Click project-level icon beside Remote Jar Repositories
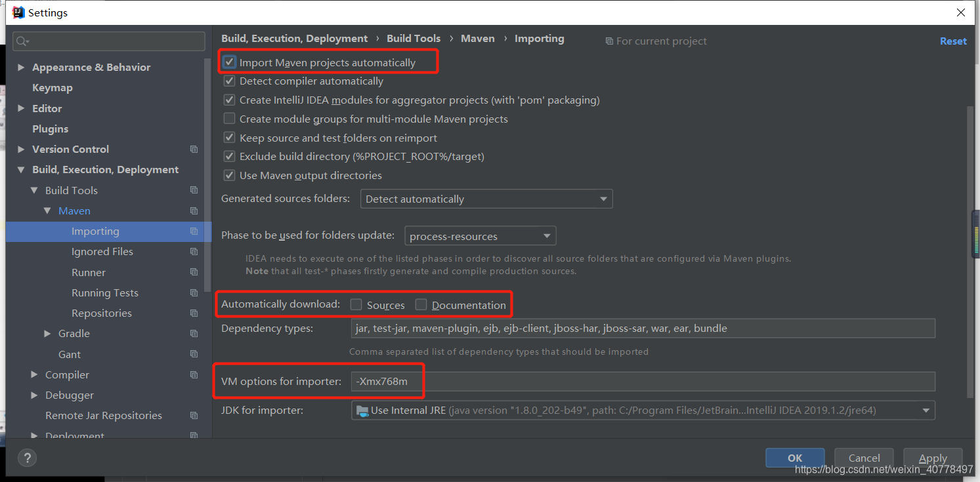 pos(194,416)
